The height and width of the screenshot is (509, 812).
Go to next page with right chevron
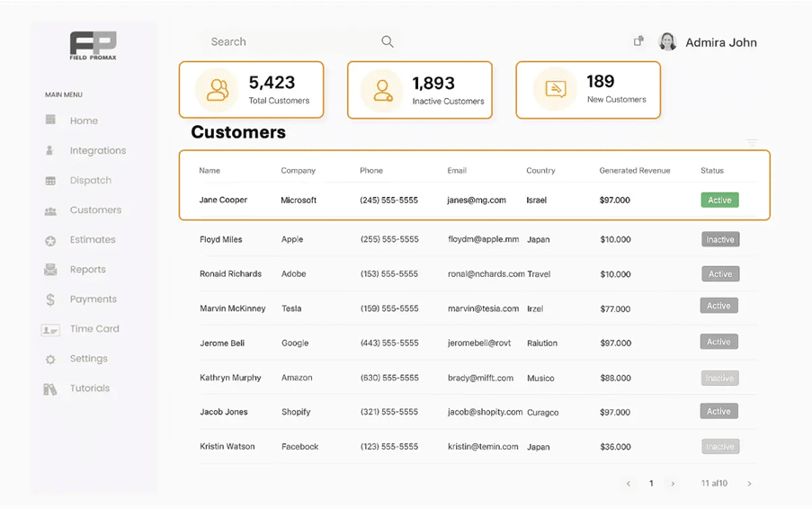click(673, 484)
